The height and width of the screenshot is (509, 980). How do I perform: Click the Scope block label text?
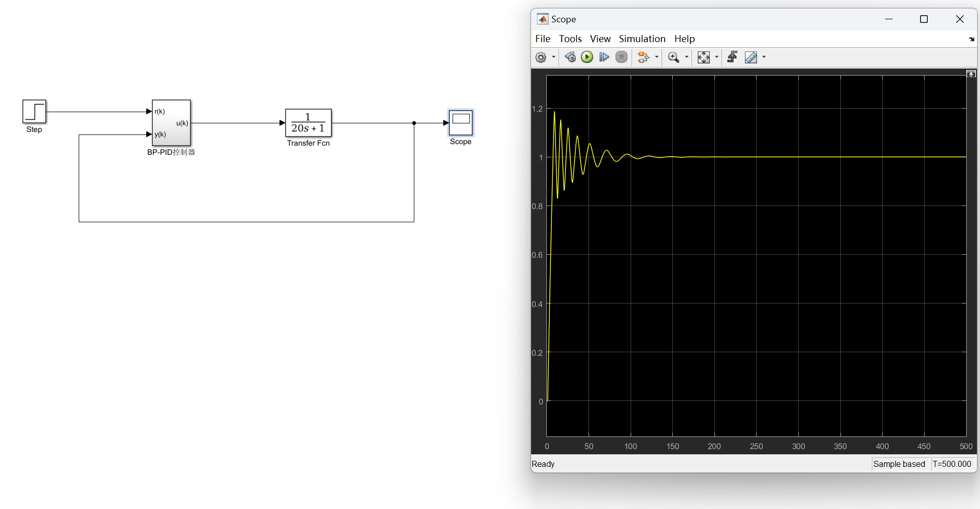[461, 142]
